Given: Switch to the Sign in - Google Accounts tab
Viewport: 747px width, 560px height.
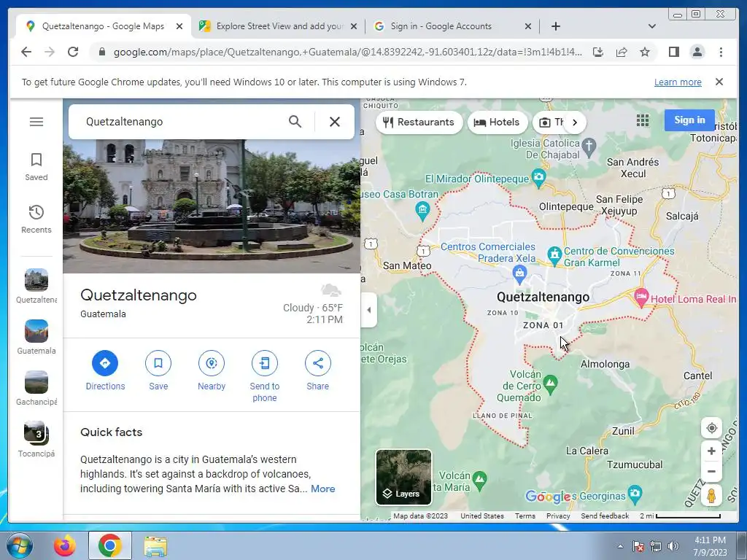Looking at the screenshot, I should pos(452,26).
